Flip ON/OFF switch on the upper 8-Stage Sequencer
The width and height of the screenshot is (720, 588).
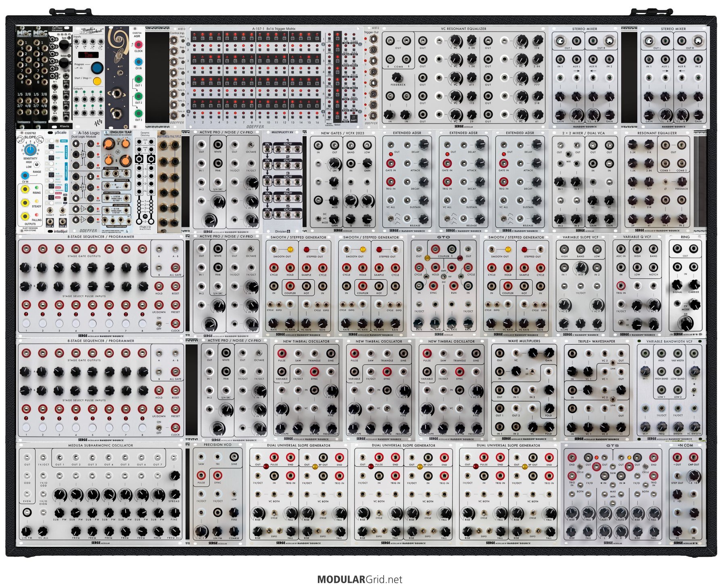click(159, 323)
